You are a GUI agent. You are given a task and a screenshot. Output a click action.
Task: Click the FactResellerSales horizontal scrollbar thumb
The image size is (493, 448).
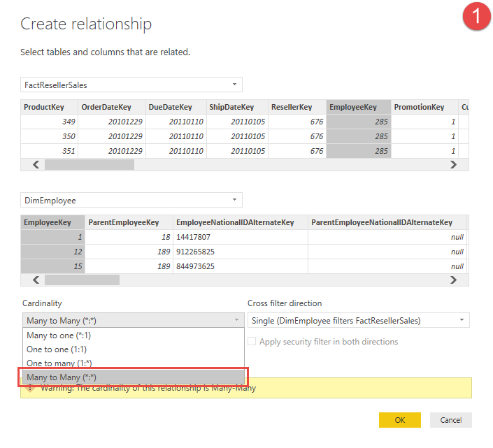tap(90, 165)
